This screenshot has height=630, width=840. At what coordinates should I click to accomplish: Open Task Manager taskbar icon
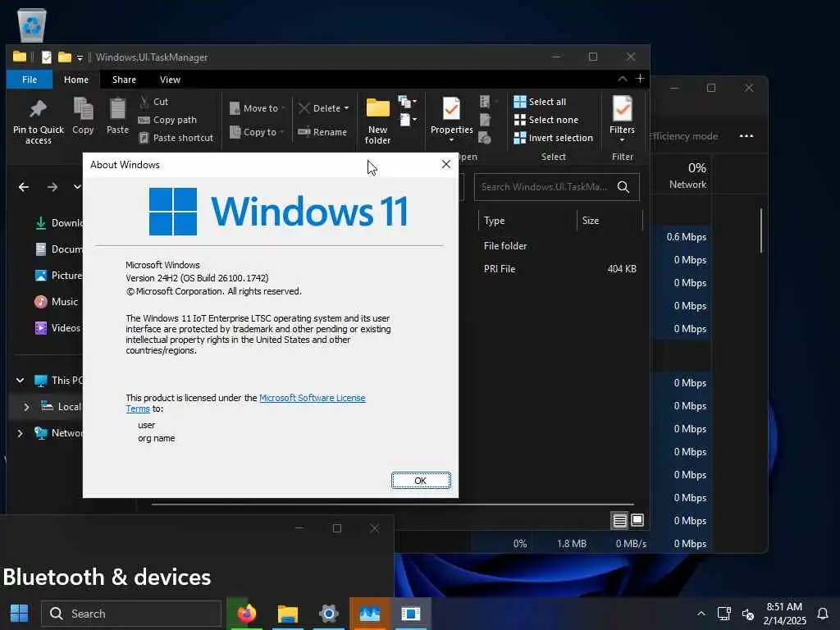370,614
